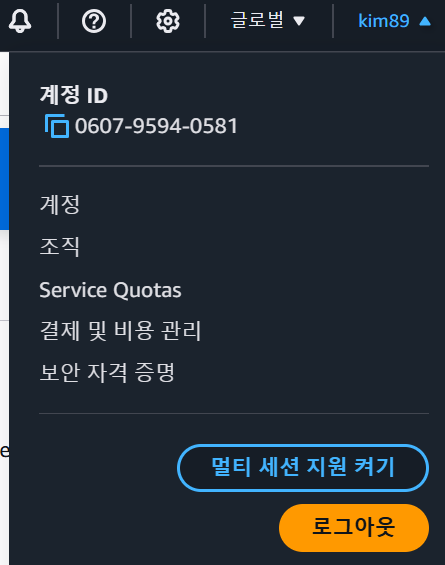445x565 pixels.
Task: Open 결제 및 비용 관리
Action: [120, 330]
